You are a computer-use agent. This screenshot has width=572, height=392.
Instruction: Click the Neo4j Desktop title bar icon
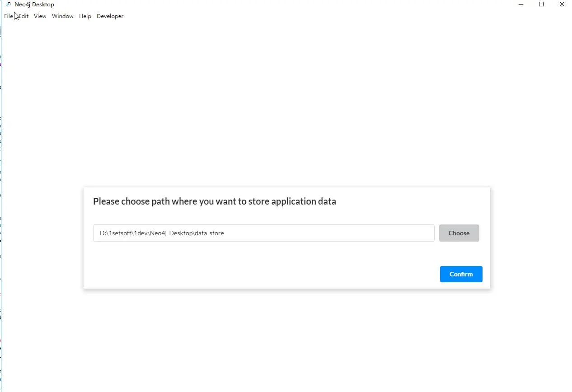click(x=8, y=5)
